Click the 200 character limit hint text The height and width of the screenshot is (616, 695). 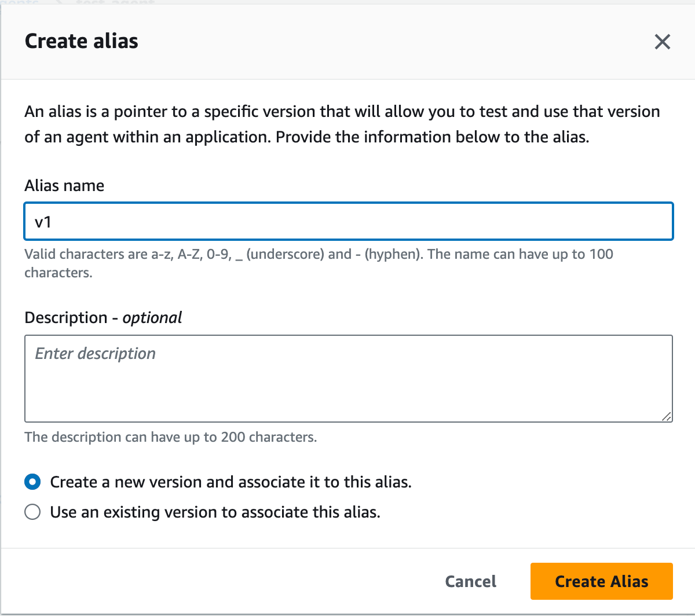click(x=170, y=437)
